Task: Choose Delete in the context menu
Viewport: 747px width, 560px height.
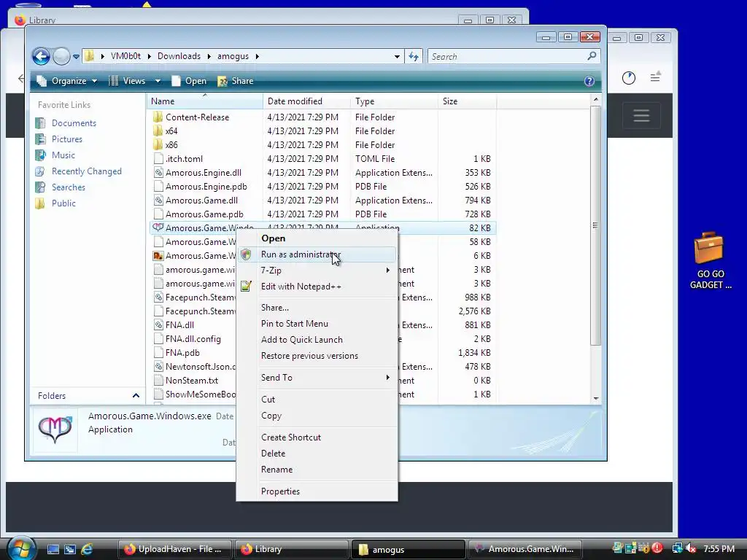Action: tap(317, 454)
